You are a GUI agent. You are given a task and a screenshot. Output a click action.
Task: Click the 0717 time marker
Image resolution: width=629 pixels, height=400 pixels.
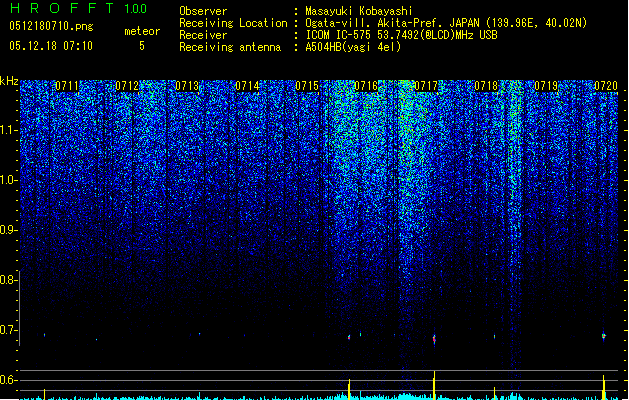426,86
